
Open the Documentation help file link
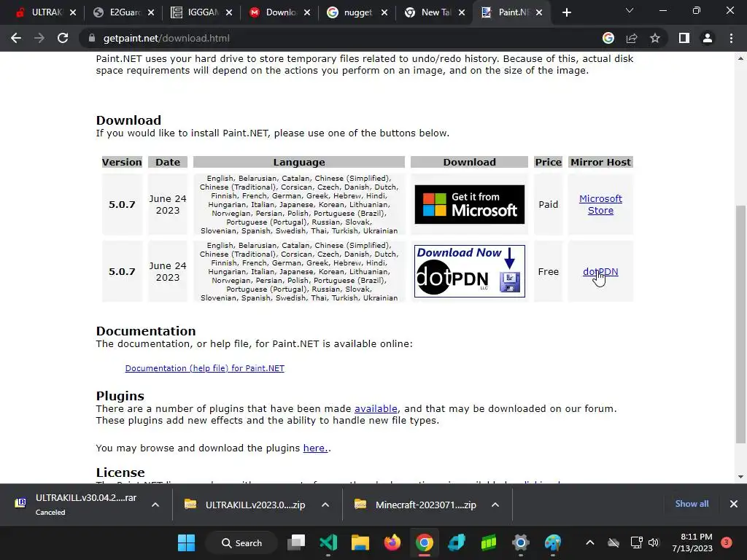(204, 368)
